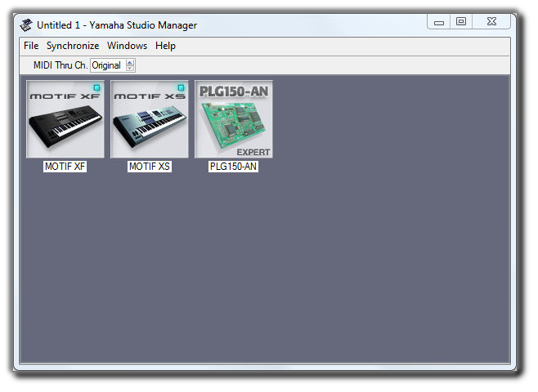
Task: Open the MOTIF XS editor icon
Action: point(150,119)
